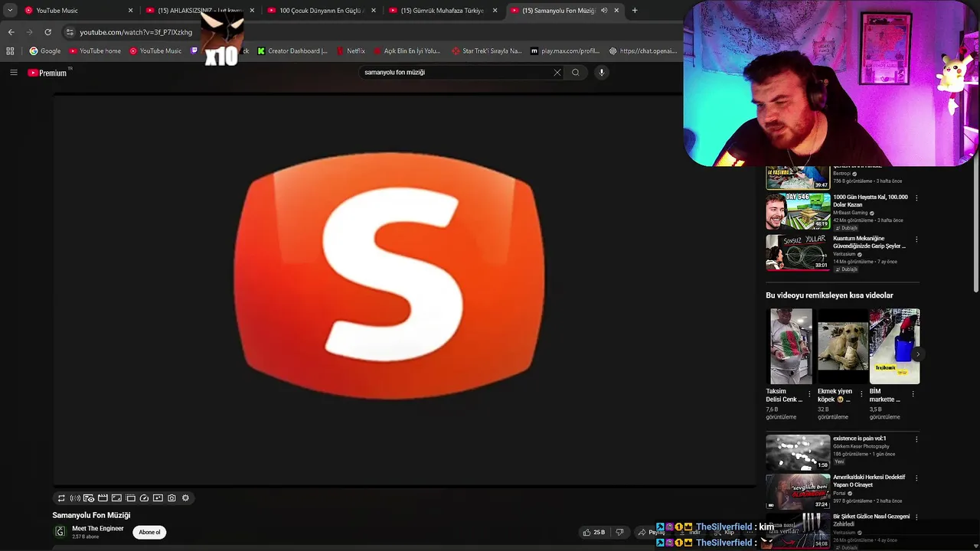Open Taksim Delisi Cenk short thumbnail

[x=789, y=346]
